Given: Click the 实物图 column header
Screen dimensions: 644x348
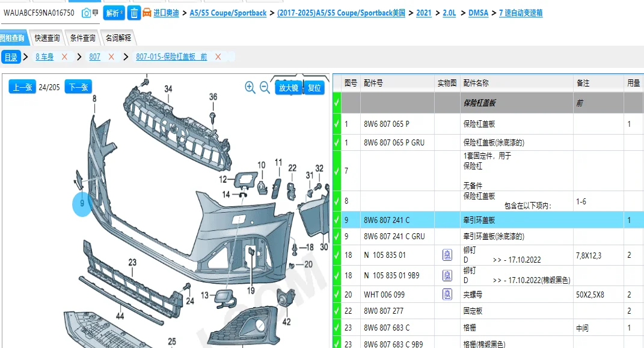Looking at the screenshot, I should pyautogui.click(x=447, y=84).
